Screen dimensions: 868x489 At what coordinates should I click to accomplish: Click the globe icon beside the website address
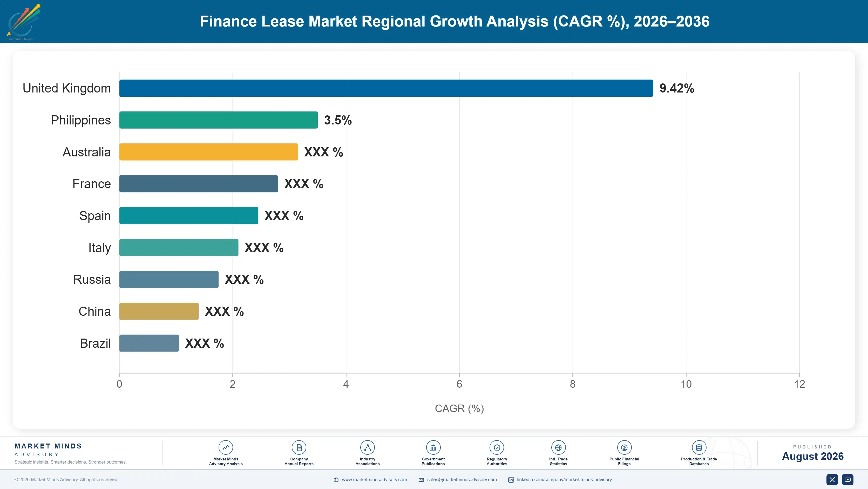point(336,480)
